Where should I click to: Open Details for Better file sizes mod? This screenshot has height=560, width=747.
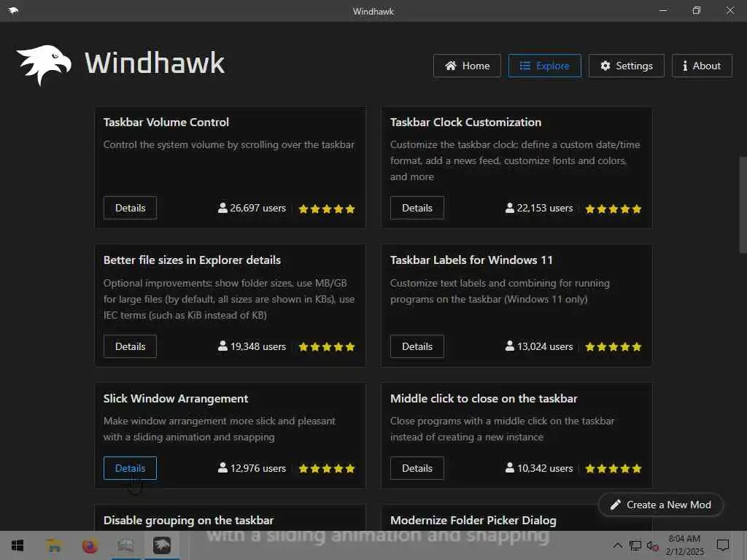[x=130, y=346]
